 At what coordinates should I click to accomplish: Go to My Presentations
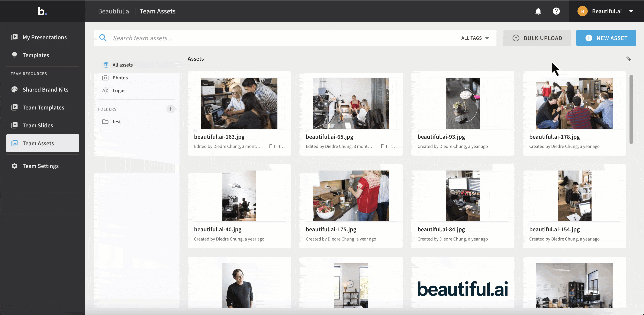pos(43,37)
